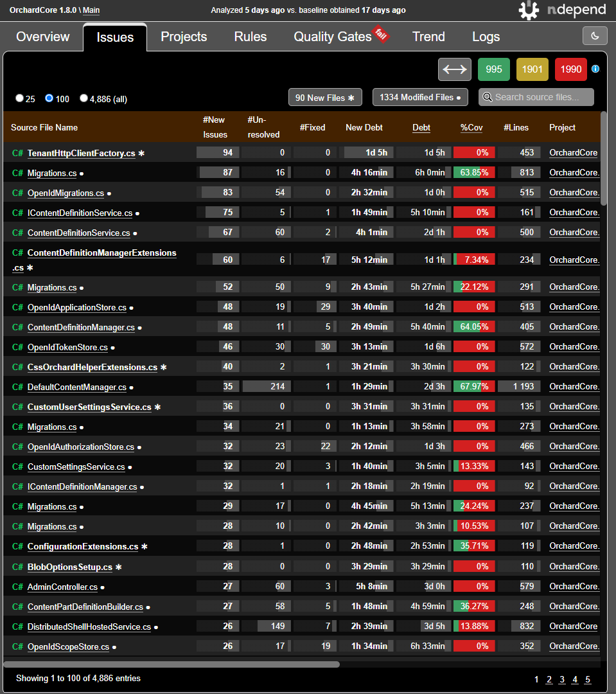Open the Logs tab

486,37
